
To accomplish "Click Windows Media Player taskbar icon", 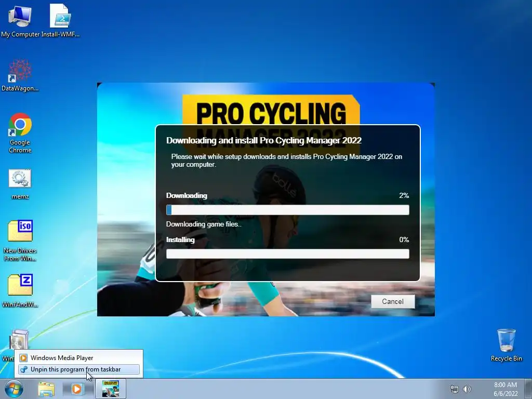I will 77,389.
